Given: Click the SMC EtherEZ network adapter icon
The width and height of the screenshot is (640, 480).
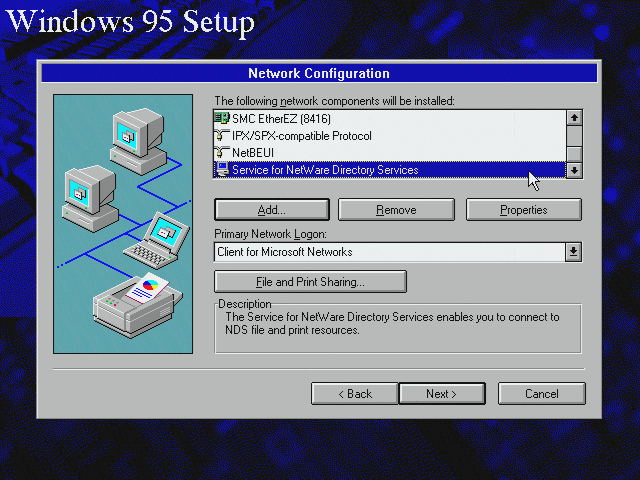Looking at the screenshot, I should tap(222, 118).
